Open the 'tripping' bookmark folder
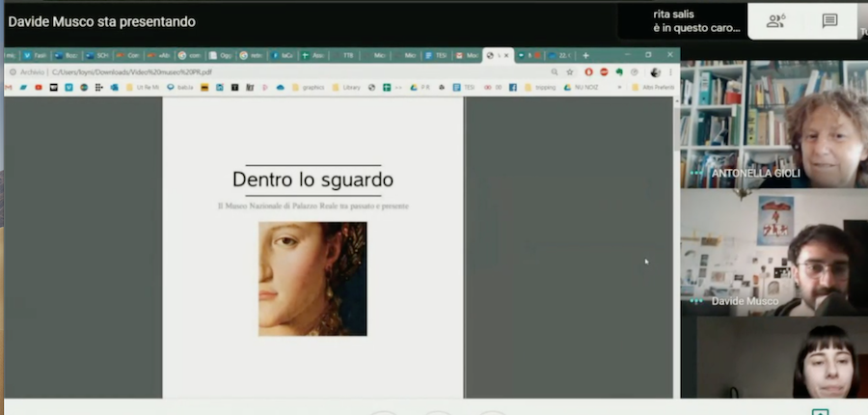 point(540,88)
